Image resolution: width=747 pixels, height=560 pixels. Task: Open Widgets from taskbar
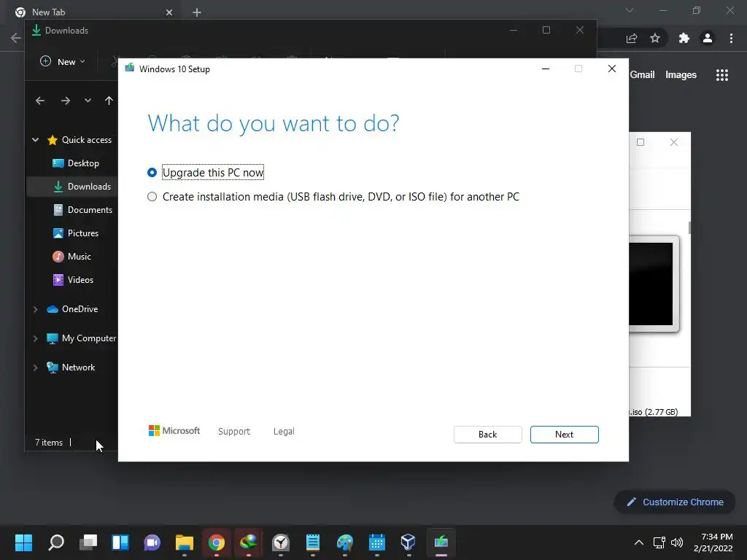click(x=120, y=542)
